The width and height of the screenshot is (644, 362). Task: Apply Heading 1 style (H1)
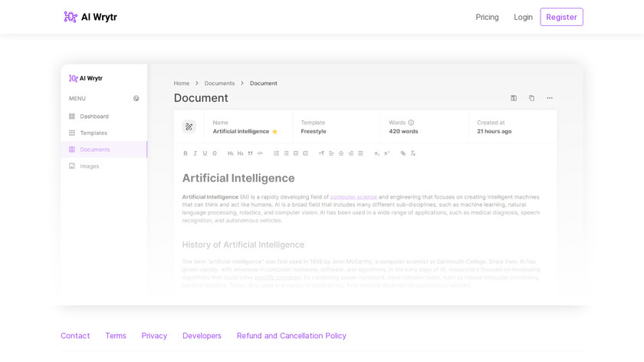point(231,153)
